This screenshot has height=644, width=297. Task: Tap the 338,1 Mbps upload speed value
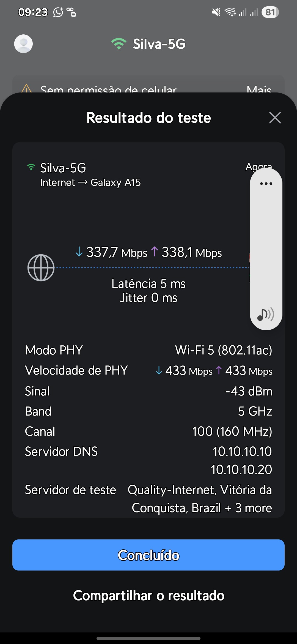tap(188, 252)
